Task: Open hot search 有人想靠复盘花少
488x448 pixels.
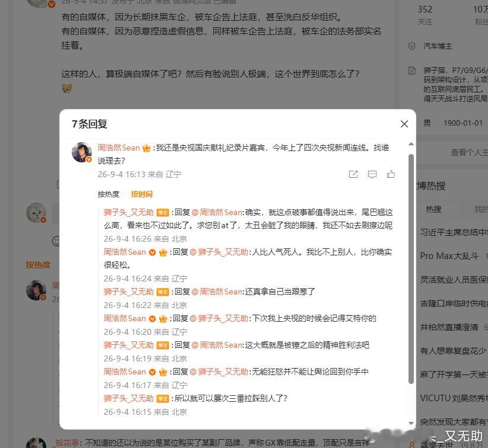Action: click(x=454, y=351)
